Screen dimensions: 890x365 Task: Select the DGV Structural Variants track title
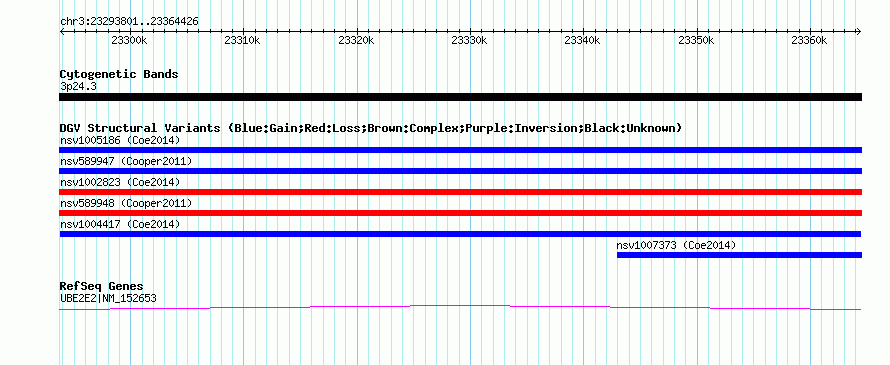371,128
